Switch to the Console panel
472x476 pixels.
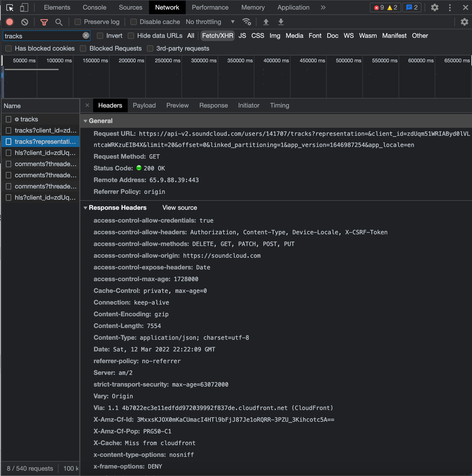pos(94,7)
